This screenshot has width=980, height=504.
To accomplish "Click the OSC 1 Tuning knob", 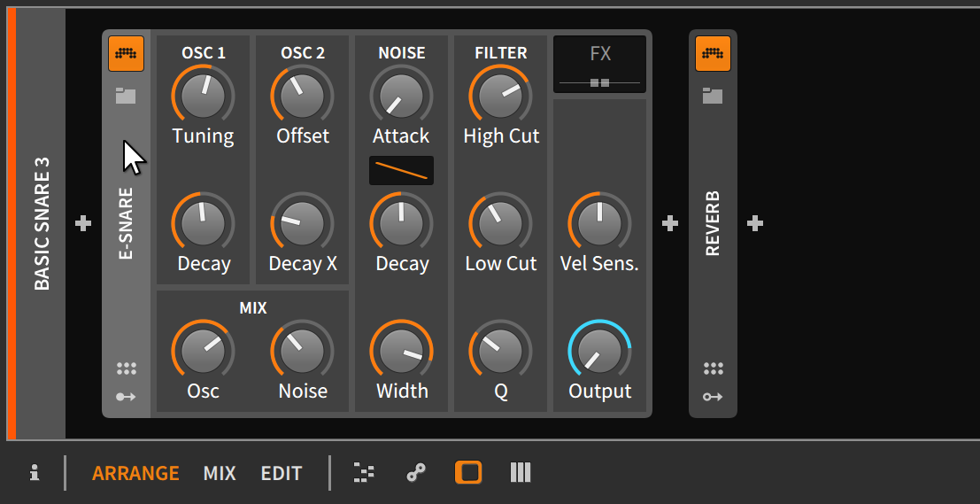I will [203, 94].
